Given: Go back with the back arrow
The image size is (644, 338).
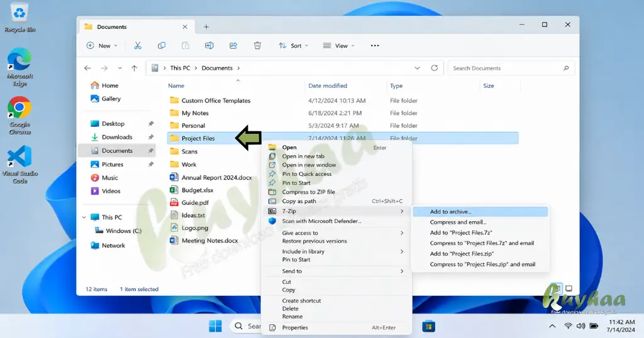Looking at the screenshot, I should click(x=87, y=68).
